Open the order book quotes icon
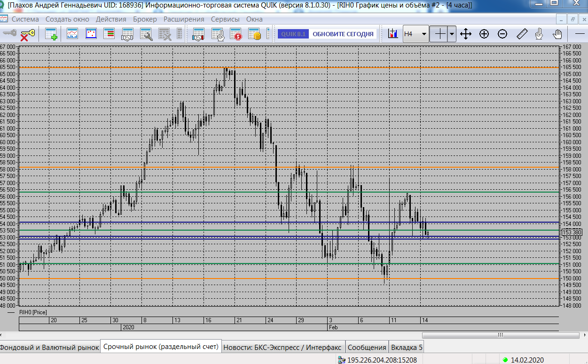 pos(109,34)
